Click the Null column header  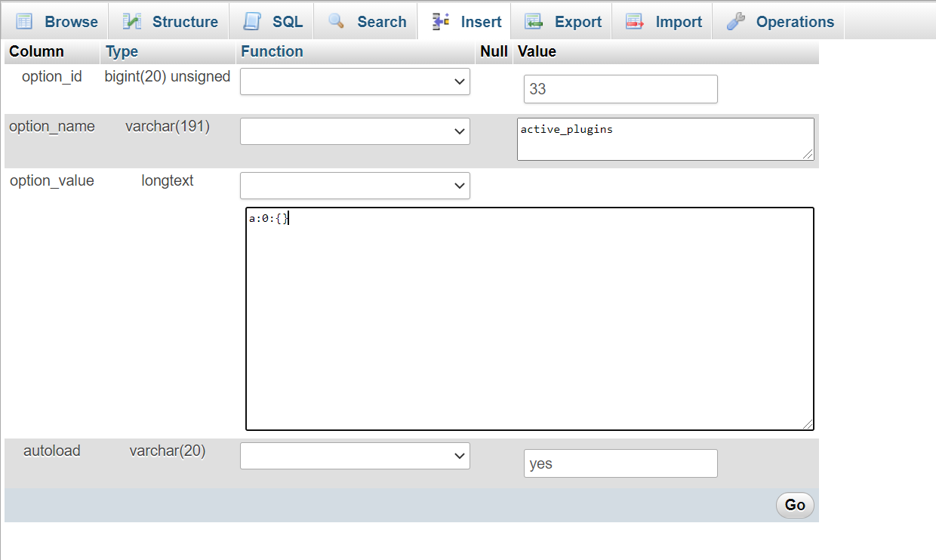[x=494, y=51]
